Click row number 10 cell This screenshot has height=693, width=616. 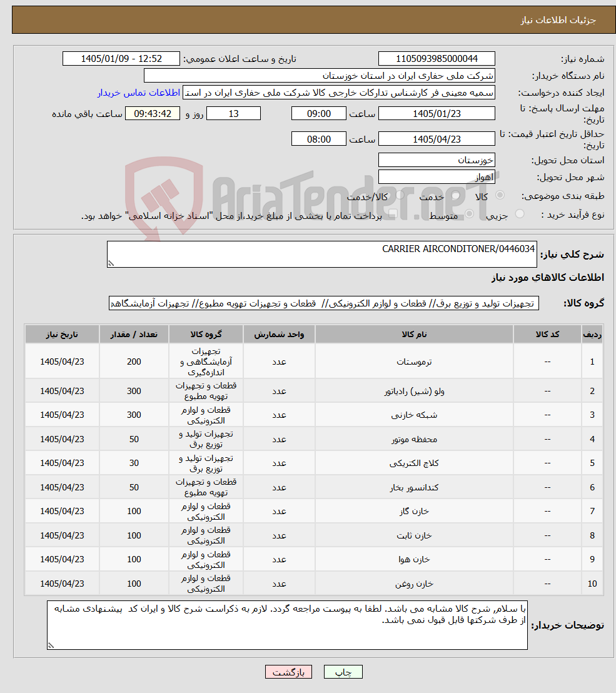pos(592,584)
